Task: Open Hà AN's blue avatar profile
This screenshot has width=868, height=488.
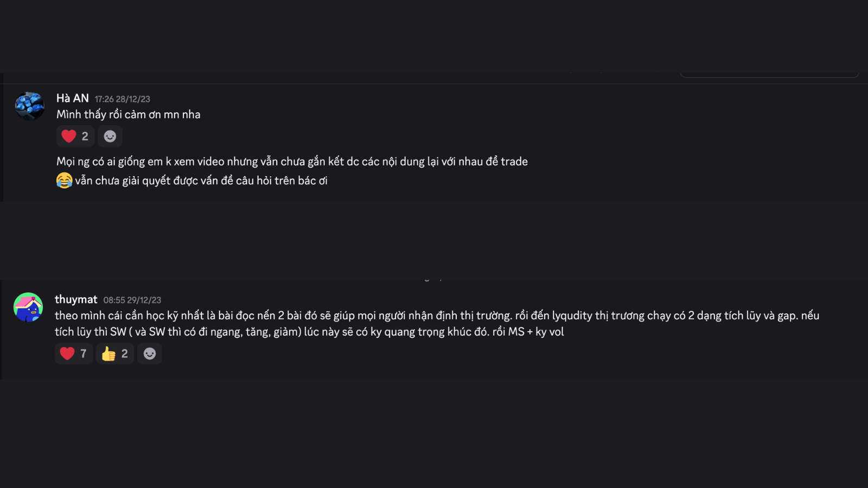Action: [x=29, y=106]
